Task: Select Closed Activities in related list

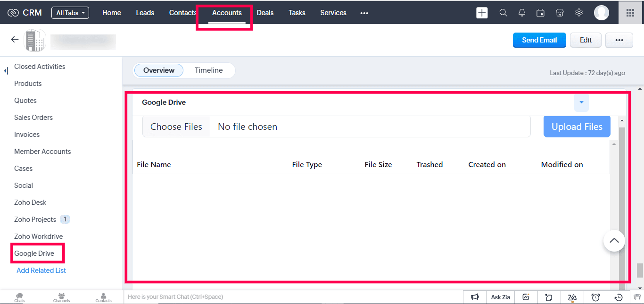Action: 40,67
